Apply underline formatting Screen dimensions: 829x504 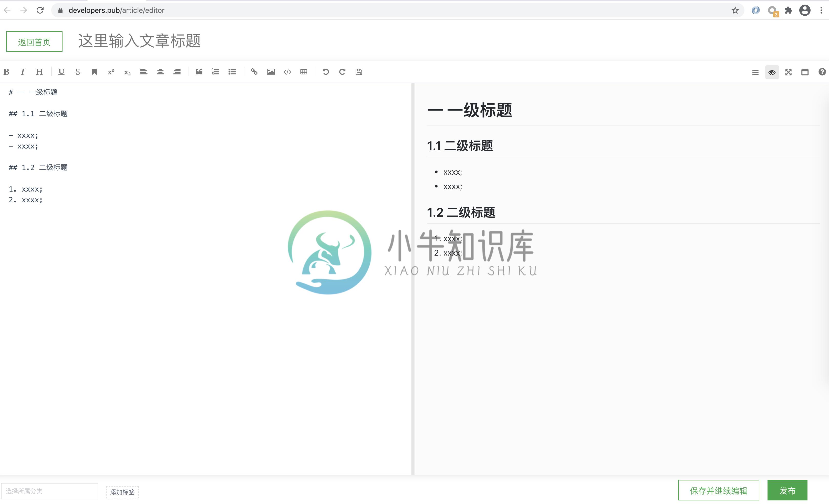[x=61, y=72]
